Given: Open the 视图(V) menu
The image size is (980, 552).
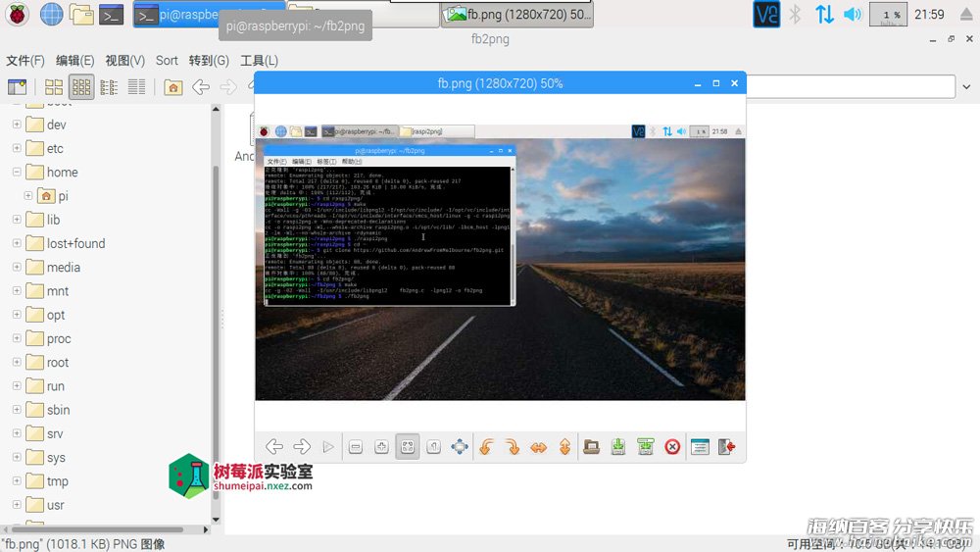Looking at the screenshot, I should coord(125,61).
